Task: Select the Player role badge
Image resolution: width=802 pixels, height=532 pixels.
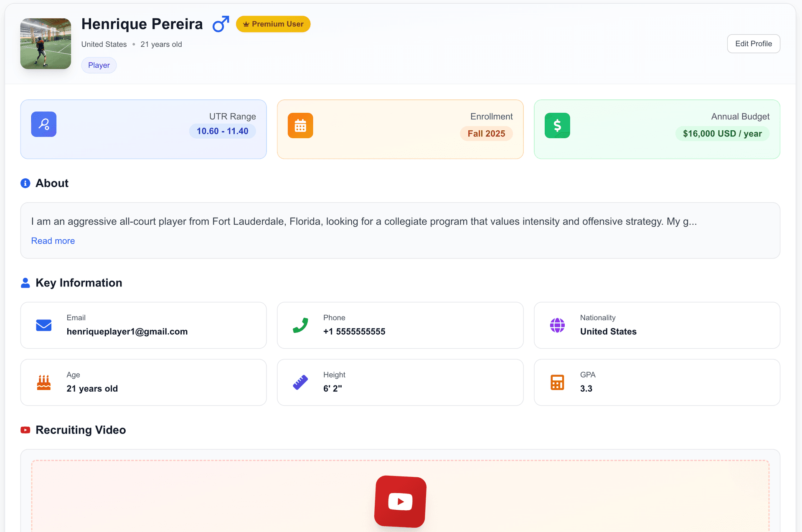Action: tap(99, 65)
